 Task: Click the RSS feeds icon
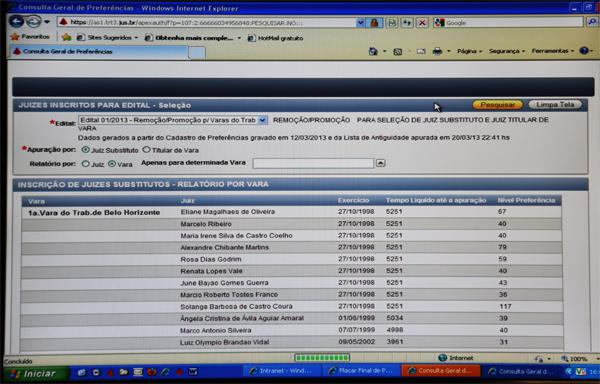tap(398, 52)
